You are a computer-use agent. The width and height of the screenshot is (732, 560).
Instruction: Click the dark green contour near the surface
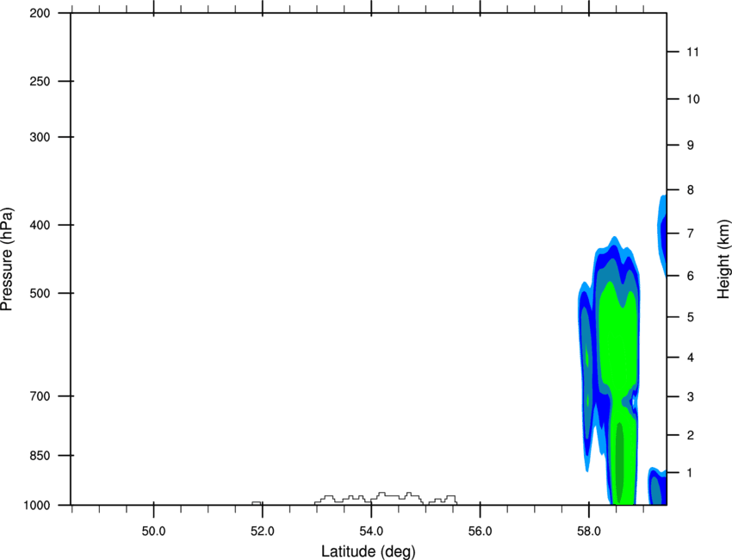tap(619, 463)
